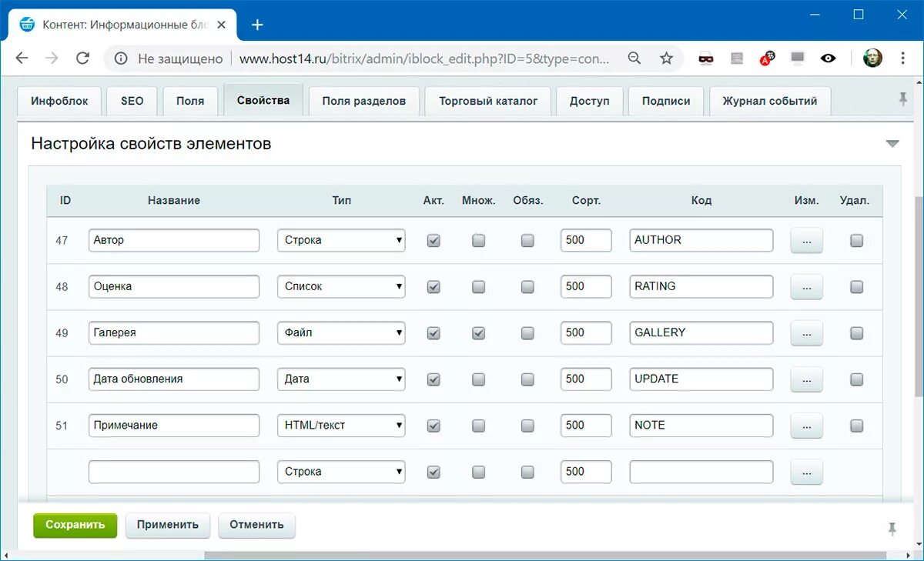The image size is (924, 561).
Task: Click the red adblock extension icon
Action: point(767,58)
